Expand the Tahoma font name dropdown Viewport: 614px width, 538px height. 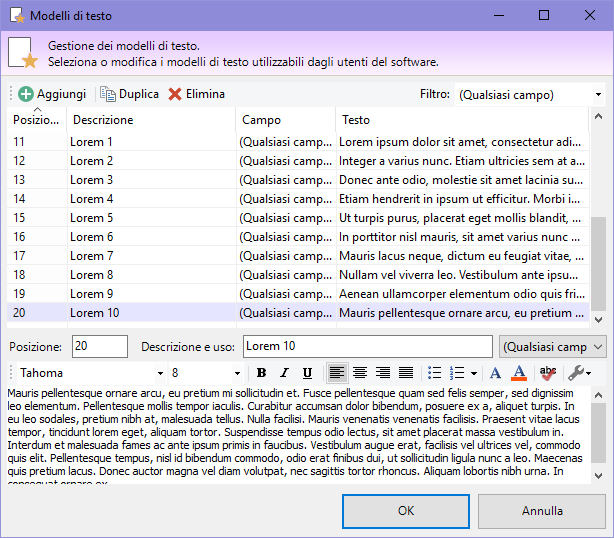coord(159,374)
